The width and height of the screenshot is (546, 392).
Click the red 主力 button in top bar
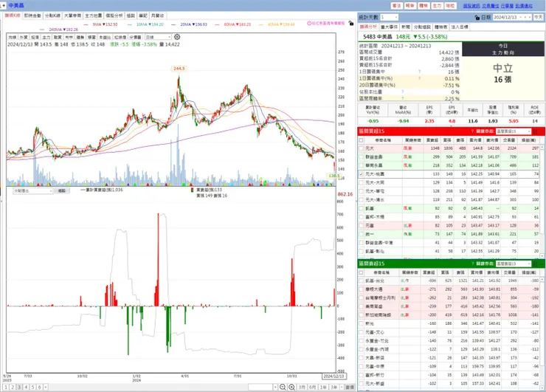pyautogui.click(x=437, y=6)
